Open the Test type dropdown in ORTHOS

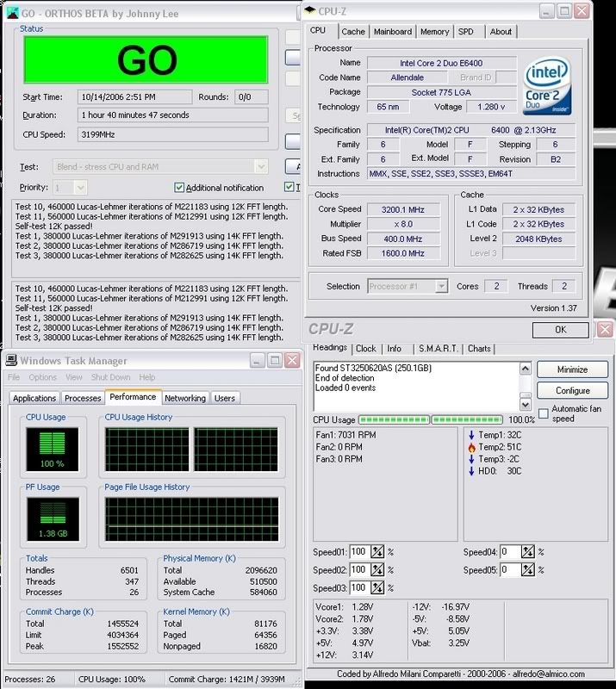(261, 167)
